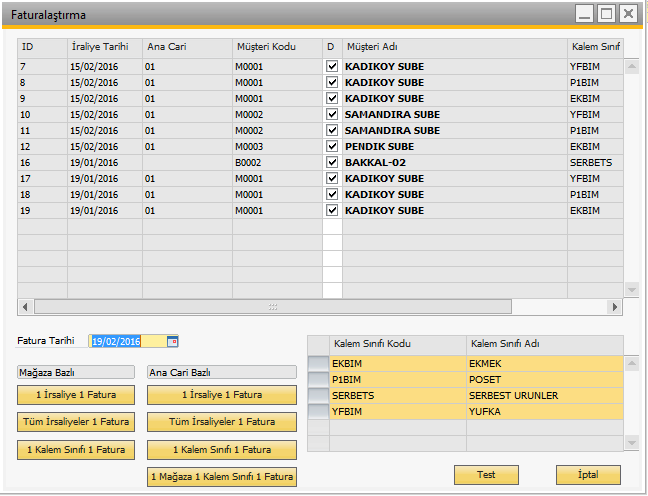This screenshot has height=496, width=648.
Task: Click the upper grid's scroll-down arrow
Action: [x=631, y=289]
